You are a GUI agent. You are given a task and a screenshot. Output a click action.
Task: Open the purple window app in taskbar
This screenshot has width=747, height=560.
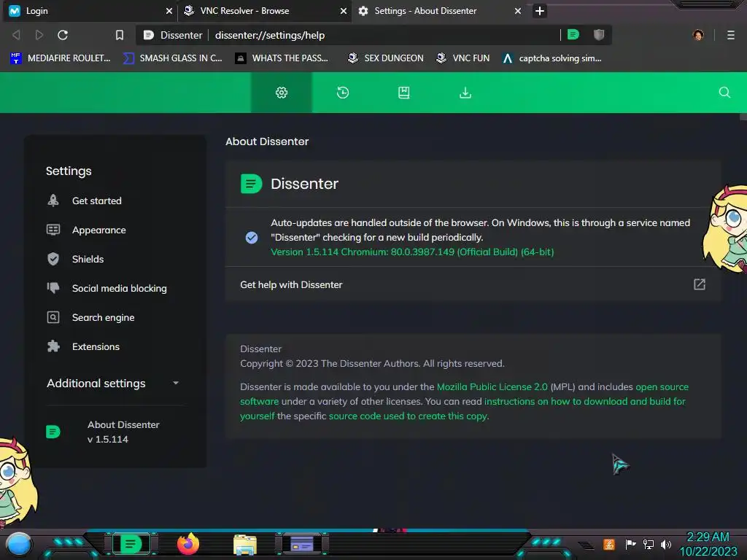(x=302, y=544)
